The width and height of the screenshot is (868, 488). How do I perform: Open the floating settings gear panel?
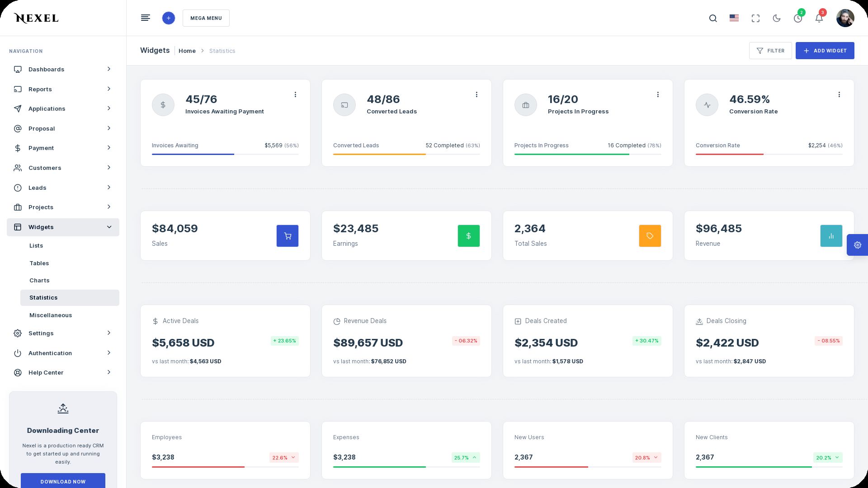pyautogui.click(x=857, y=245)
